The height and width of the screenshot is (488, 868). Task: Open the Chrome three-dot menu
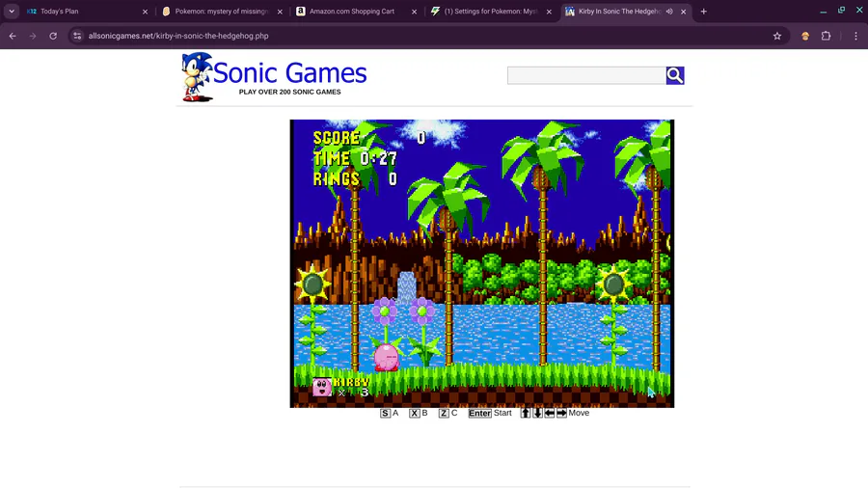click(855, 36)
